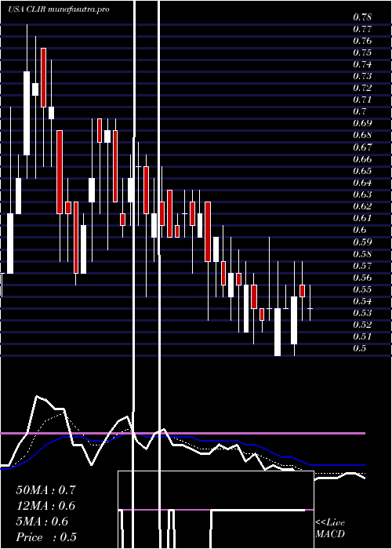This screenshot has width=392, height=549.
Task: Click the 0.64 price axis label
Action: pos(362,183)
